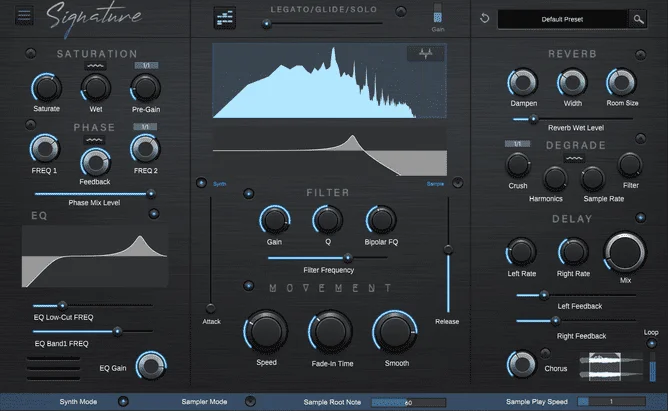Click the Sample Rate knob

pos(593,179)
